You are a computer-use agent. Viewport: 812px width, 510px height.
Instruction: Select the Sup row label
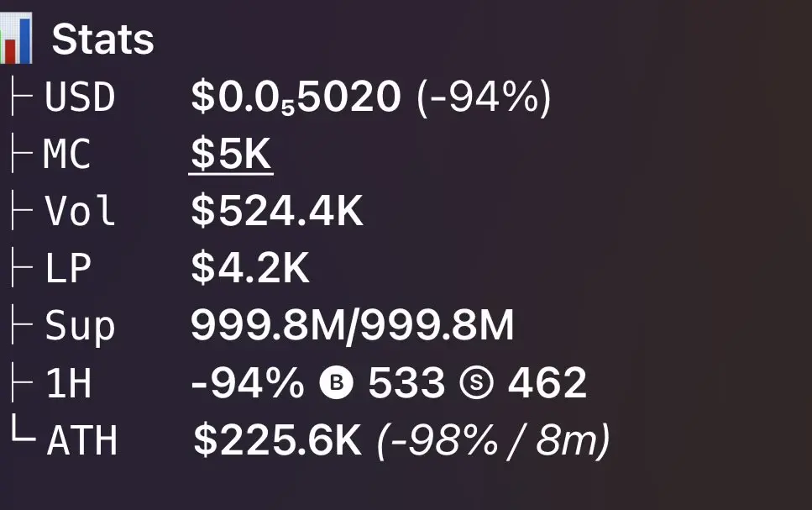tap(80, 326)
